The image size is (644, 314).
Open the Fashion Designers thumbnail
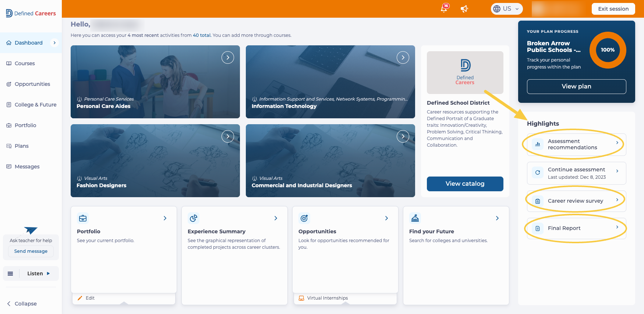point(155,161)
